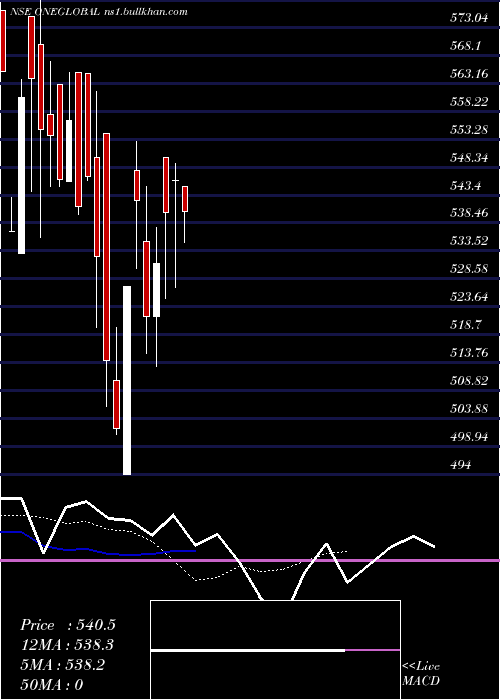Select the tallest white candlestick reaching 494
The height and width of the screenshot is (700, 500).
click(x=127, y=380)
